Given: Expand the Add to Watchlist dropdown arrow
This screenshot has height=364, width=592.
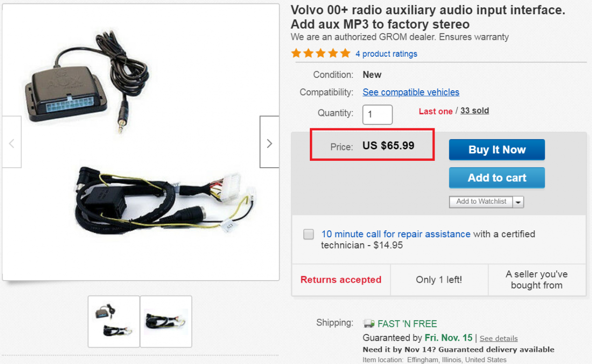Looking at the screenshot, I should (518, 202).
